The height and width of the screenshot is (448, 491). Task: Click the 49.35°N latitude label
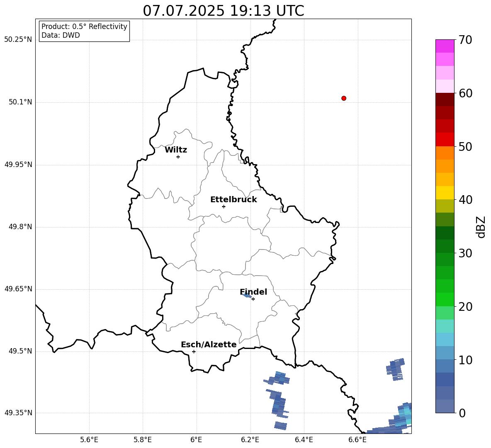pyautogui.click(x=18, y=413)
